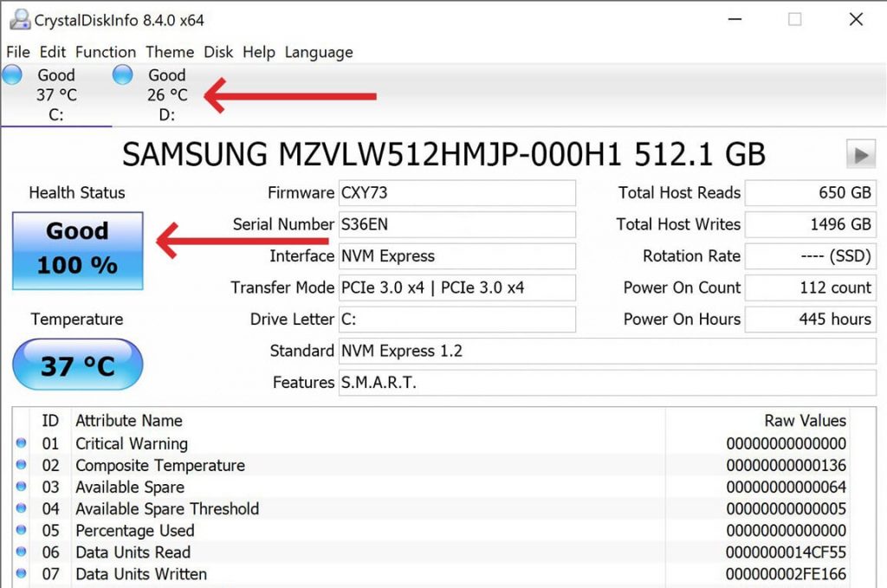The height and width of the screenshot is (588, 887).
Task: Click the Percentage Used status dot
Action: (22, 530)
